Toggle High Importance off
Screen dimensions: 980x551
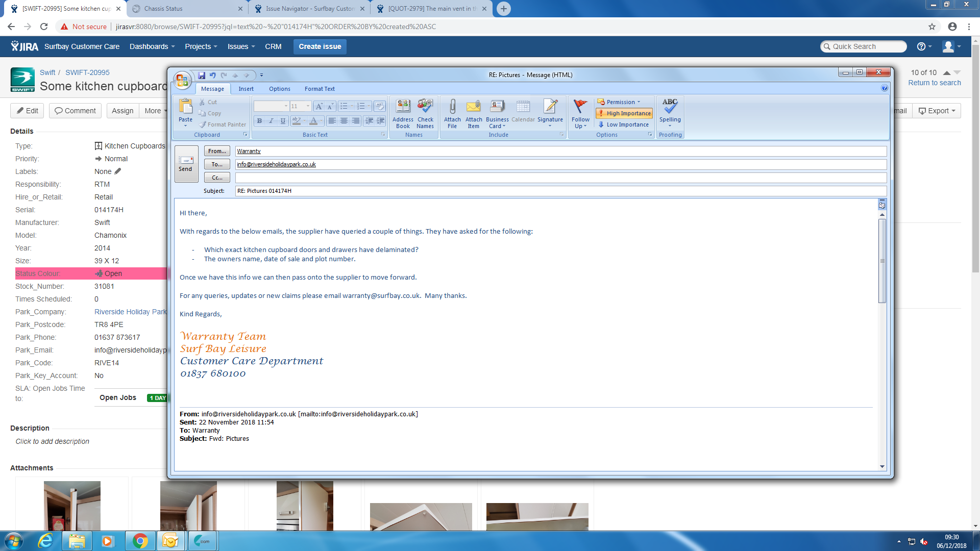624,113
